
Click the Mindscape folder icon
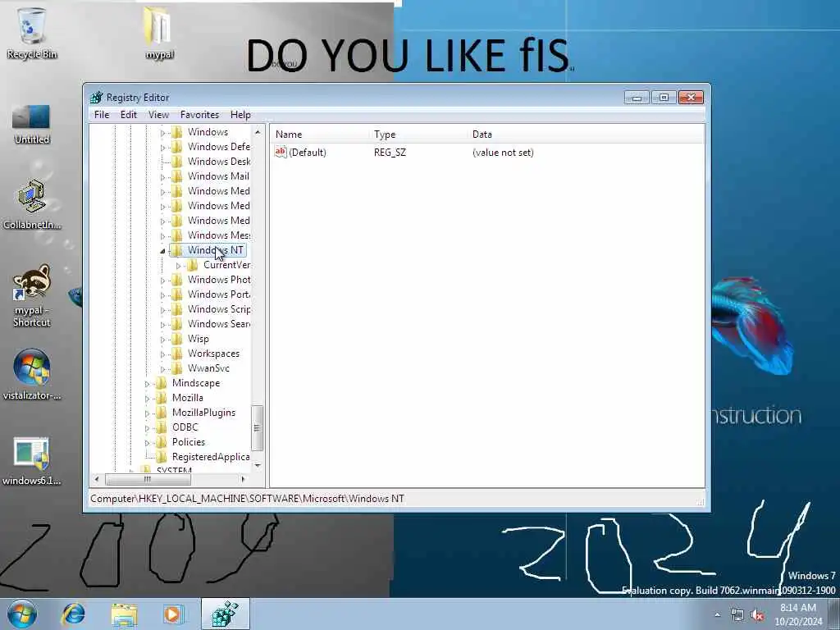(x=161, y=383)
